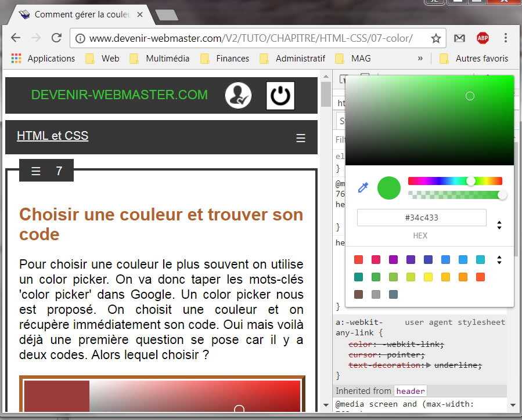This screenshot has height=420, width=522.
Task: Close the 'Comment gérer la couleur' tab
Action: tap(140, 15)
